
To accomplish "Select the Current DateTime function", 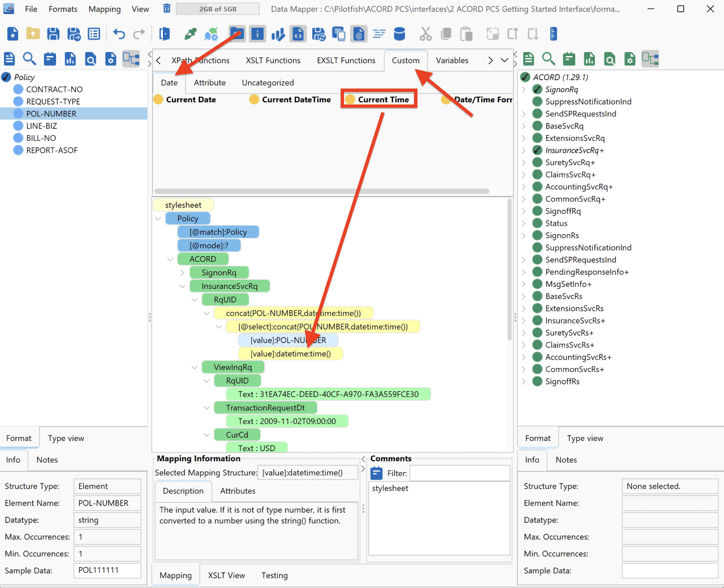I will point(290,100).
